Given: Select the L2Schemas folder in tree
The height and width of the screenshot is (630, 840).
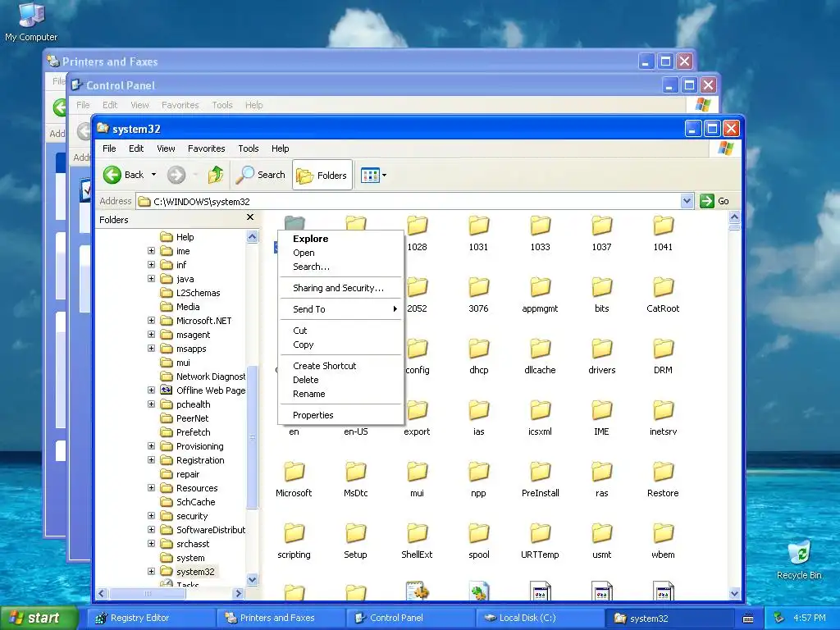Looking at the screenshot, I should [x=190, y=293].
